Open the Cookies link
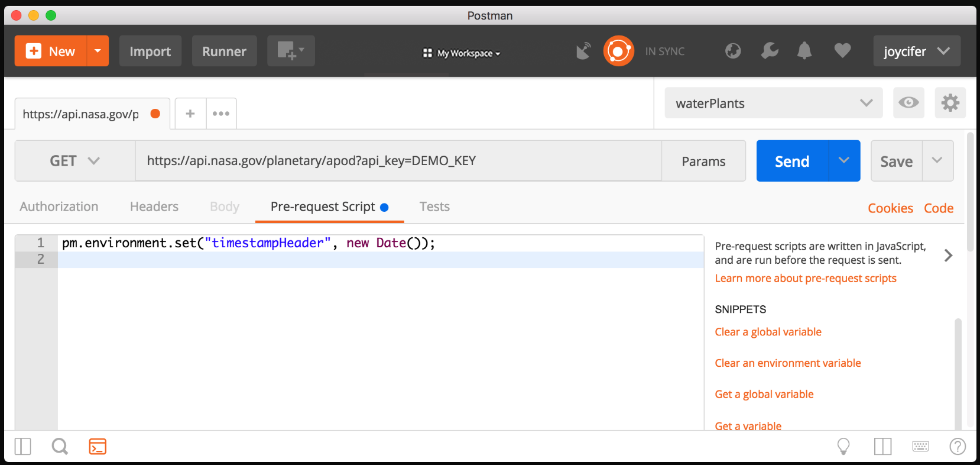The width and height of the screenshot is (980, 465). pos(890,208)
